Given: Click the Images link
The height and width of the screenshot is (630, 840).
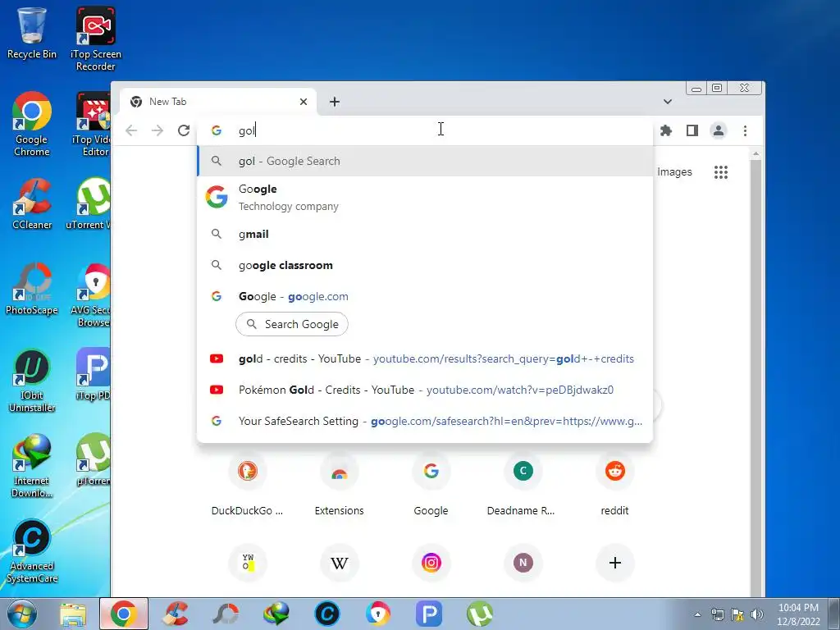Looking at the screenshot, I should click(674, 172).
